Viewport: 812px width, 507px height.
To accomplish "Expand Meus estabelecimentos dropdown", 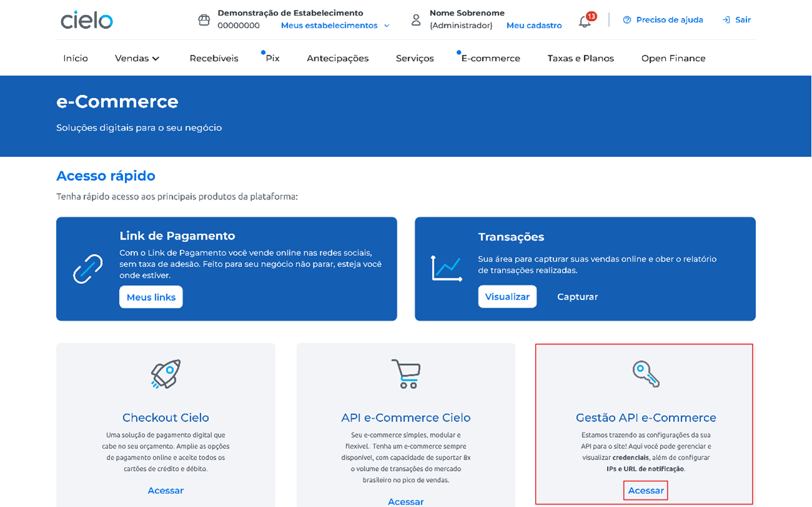I will 335,26.
